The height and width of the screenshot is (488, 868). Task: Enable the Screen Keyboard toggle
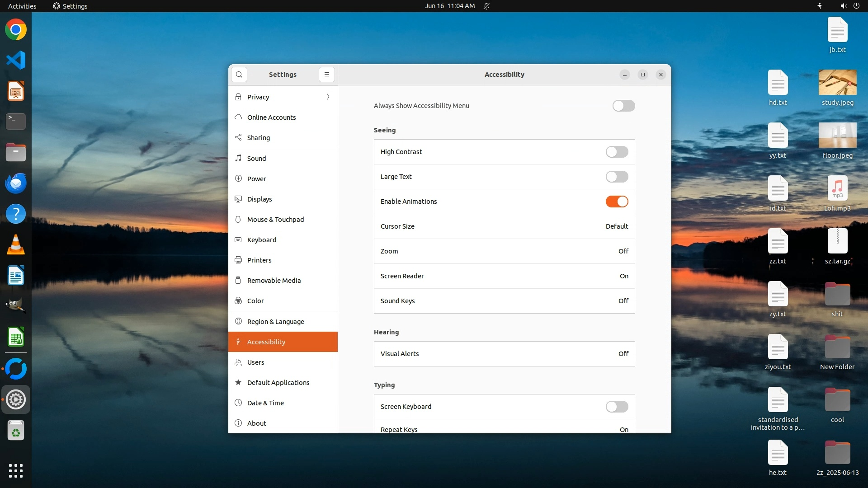pyautogui.click(x=617, y=407)
